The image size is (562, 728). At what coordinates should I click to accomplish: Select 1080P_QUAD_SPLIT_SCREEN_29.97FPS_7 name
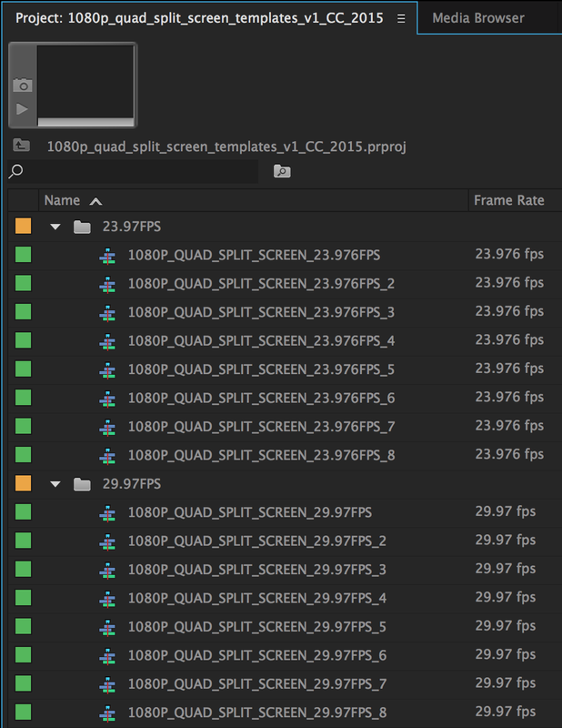coord(257,684)
